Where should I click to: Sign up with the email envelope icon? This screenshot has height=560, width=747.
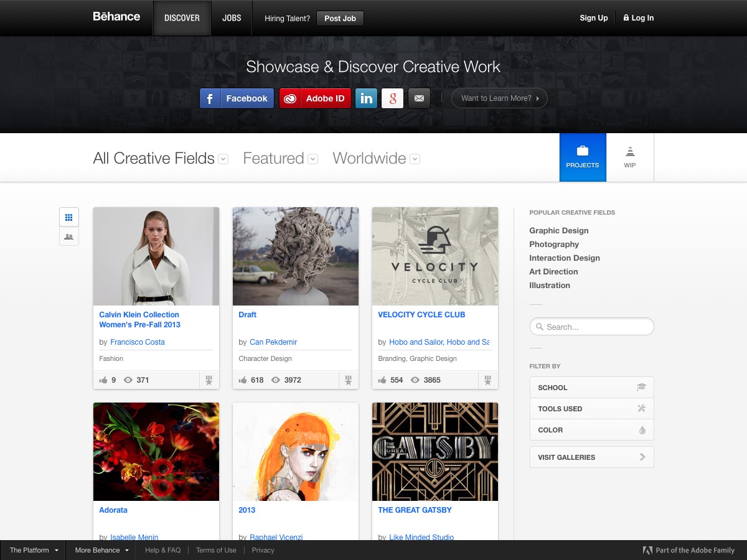pos(419,98)
